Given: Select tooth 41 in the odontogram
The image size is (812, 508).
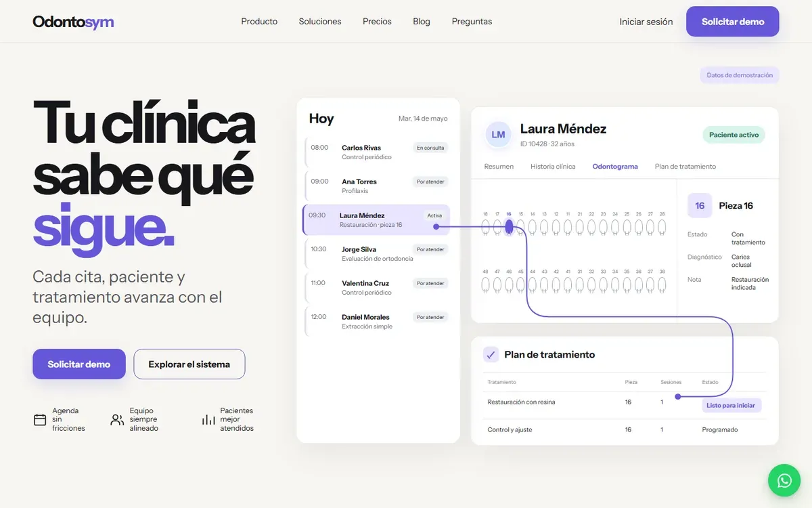Looking at the screenshot, I should click(x=568, y=284).
